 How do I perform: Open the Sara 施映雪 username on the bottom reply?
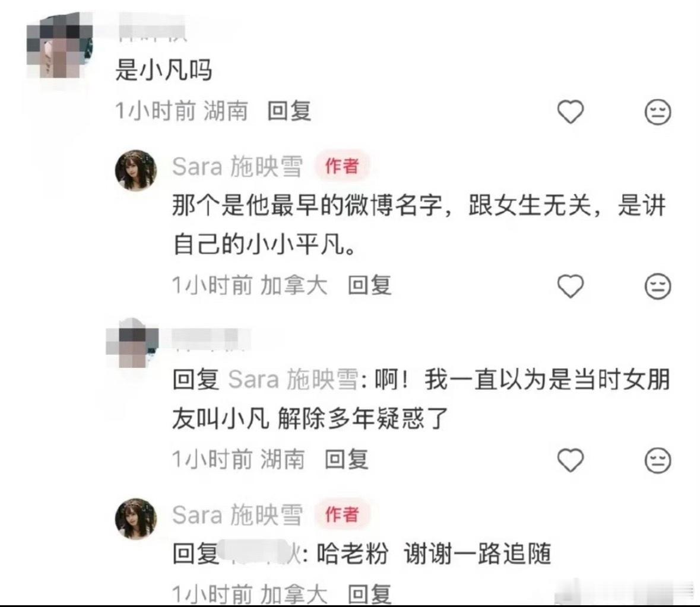(x=237, y=515)
